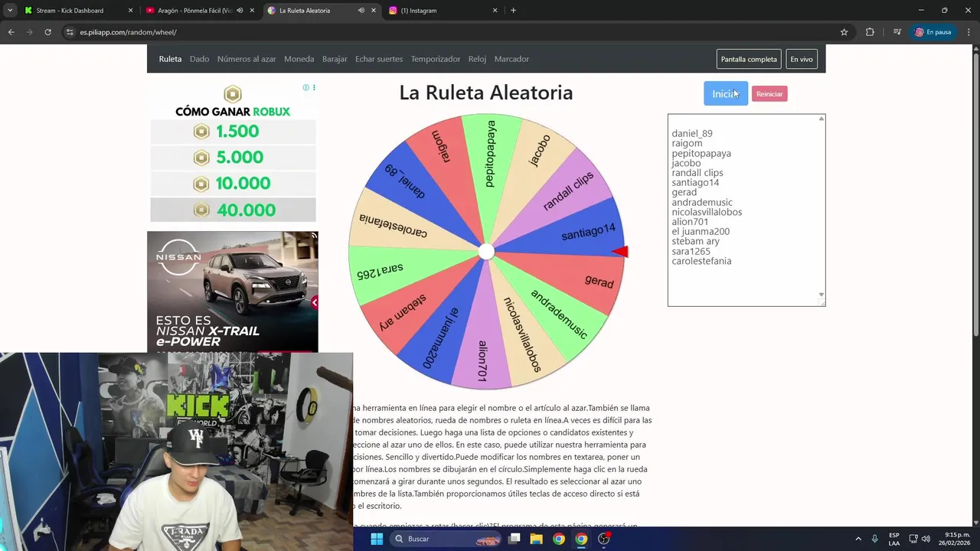Open the Dado page
The width and height of the screenshot is (980, 551).
tap(199, 59)
